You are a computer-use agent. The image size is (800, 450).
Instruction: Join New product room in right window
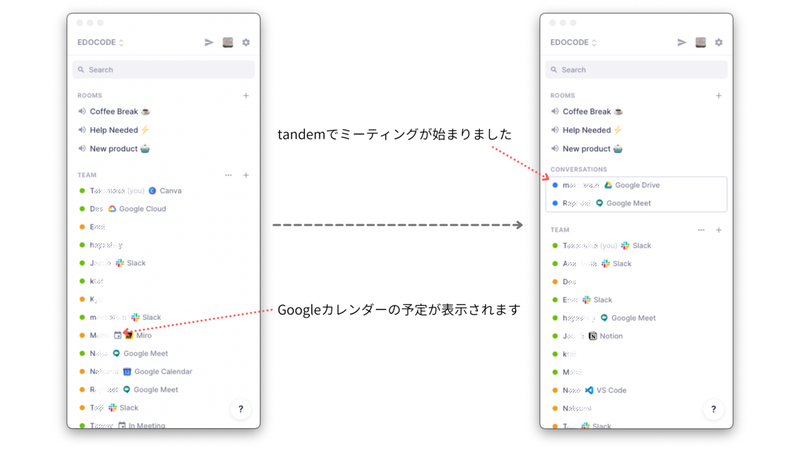pos(587,149)
